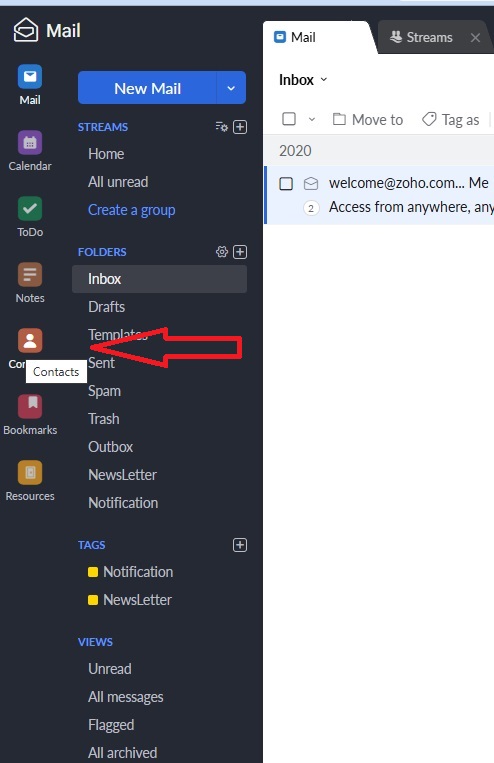Click the New Mail button
This screenshot has height=763, width=494.
[x=147, y=88]
